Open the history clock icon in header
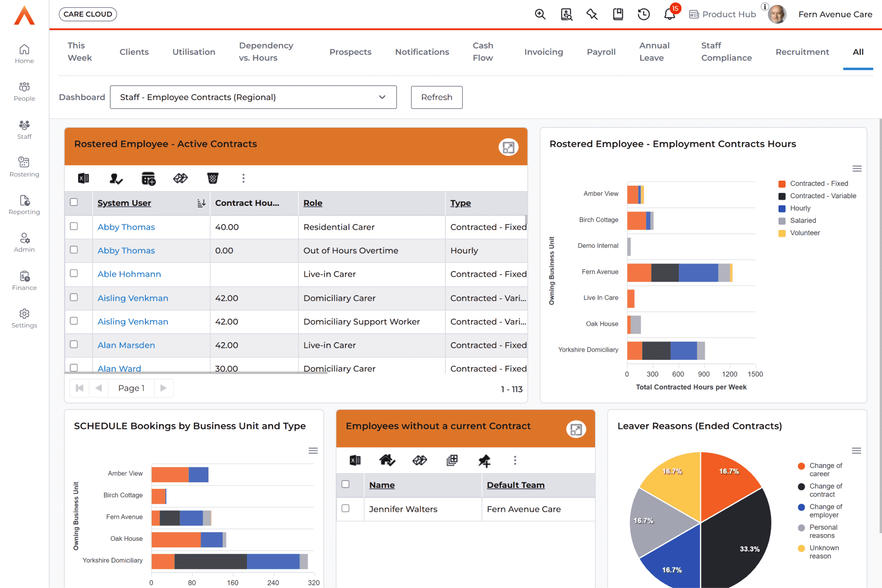This screenshot has height=588, width=882. click(644, 14)
